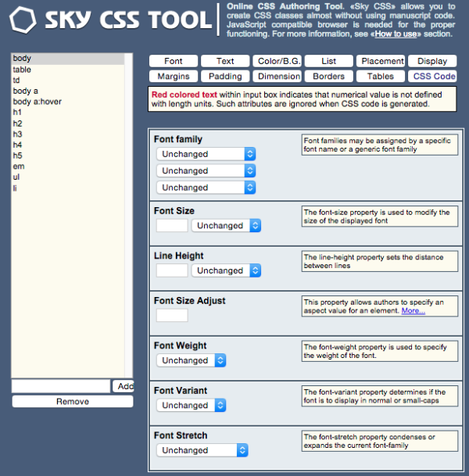Viewport: 469px width, 476px height.
Task: Select 'em' in the selector list
Action: point(68,166)
